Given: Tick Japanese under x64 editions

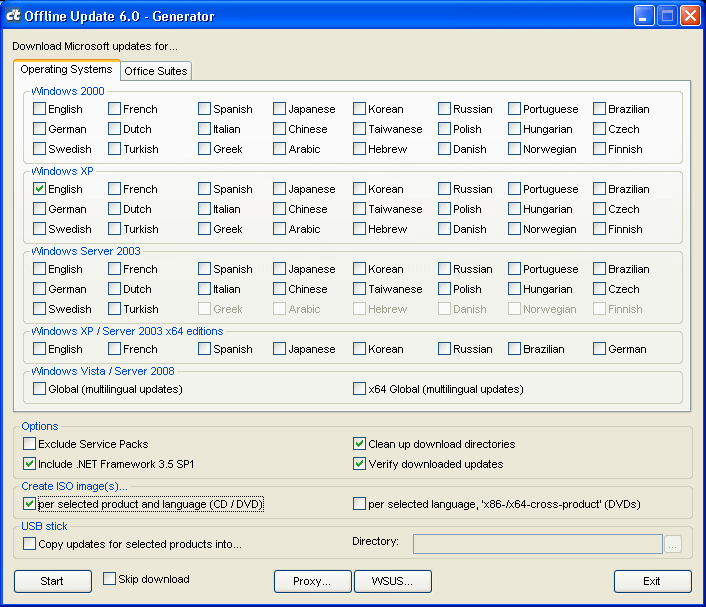Looking at the screenshot, I should (279, 349).
